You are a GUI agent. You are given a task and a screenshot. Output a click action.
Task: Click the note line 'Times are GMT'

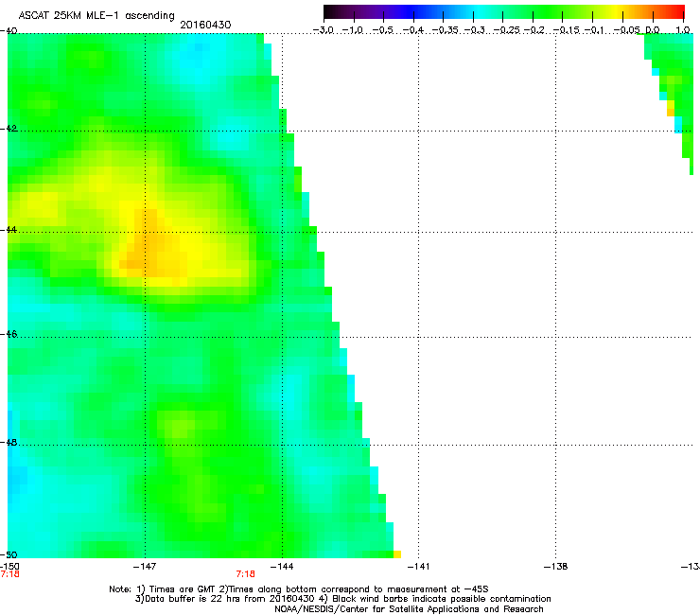[298, 589]
